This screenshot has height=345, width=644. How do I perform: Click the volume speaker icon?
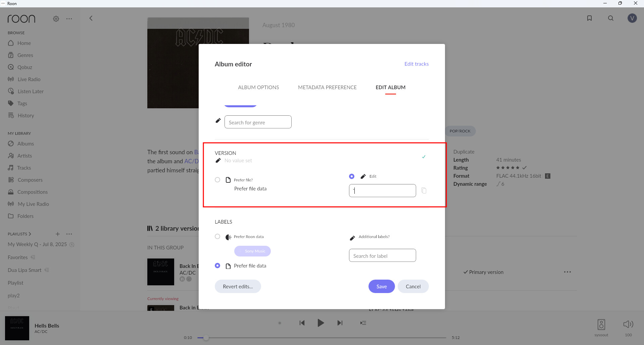(x=628, y=324)
